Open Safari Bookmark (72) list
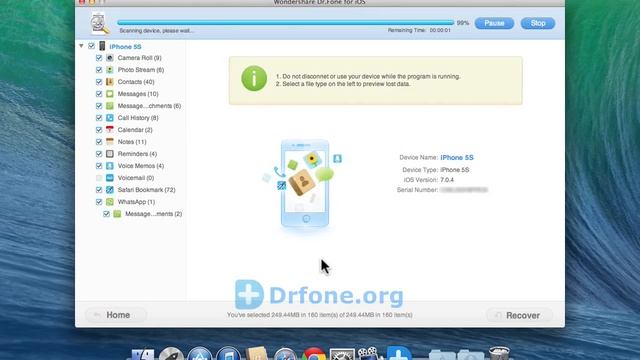The image size is (640, 360). 146,190
